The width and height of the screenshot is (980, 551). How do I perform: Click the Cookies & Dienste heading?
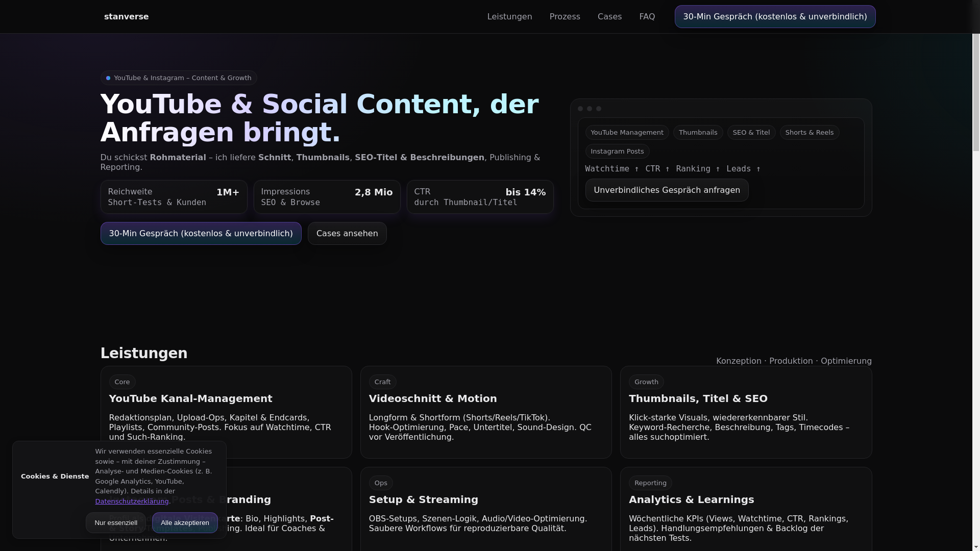pos(55,477)
